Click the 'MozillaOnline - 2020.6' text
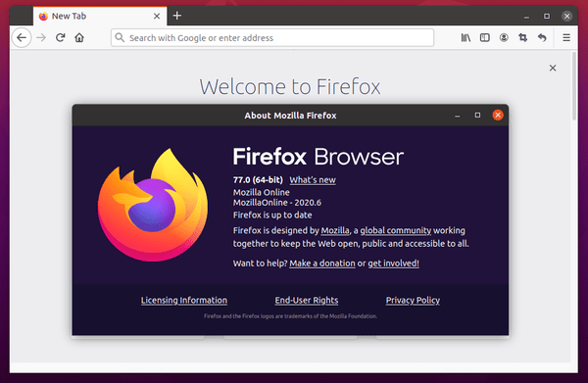The height and width of the screenshot is (383, 588). click(x=276, y=203)
